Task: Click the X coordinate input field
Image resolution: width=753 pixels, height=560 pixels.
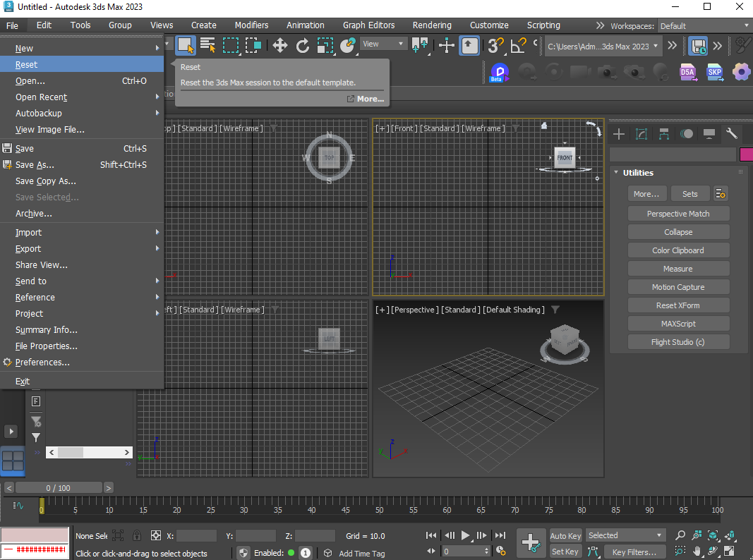Action: (x=196, y=536)
